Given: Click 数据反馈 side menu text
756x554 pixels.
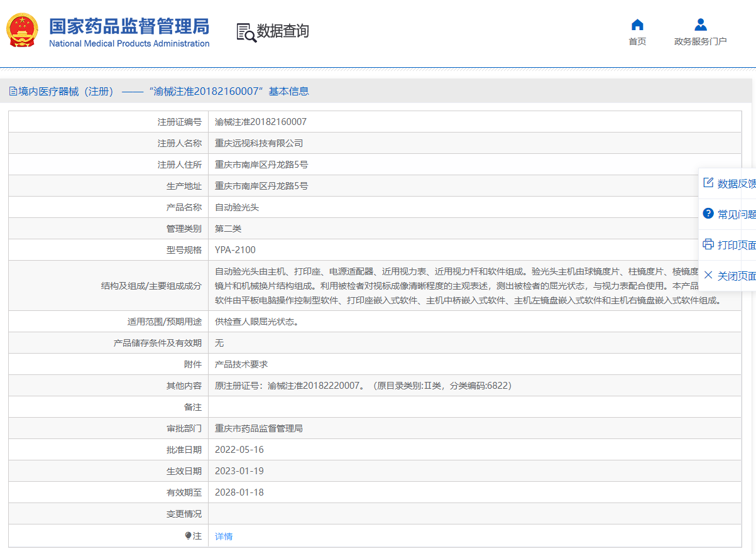Looking at the screenshot, I should tap(737, 183).
